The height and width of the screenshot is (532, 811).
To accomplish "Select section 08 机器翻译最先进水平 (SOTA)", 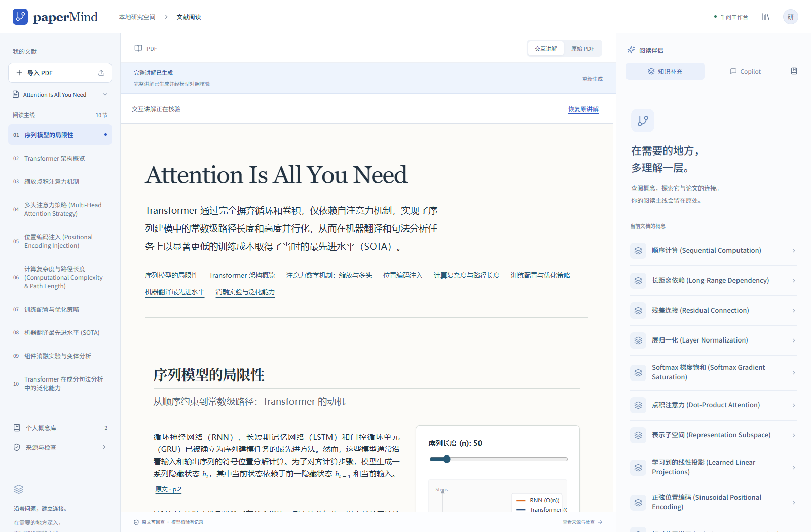I will point(60,332).
